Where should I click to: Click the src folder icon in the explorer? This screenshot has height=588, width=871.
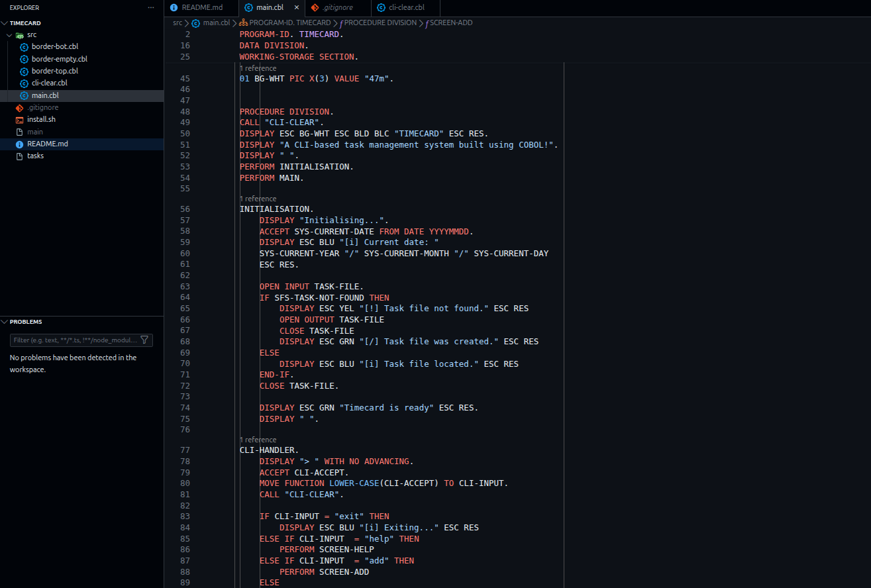[x=19, y=35]
